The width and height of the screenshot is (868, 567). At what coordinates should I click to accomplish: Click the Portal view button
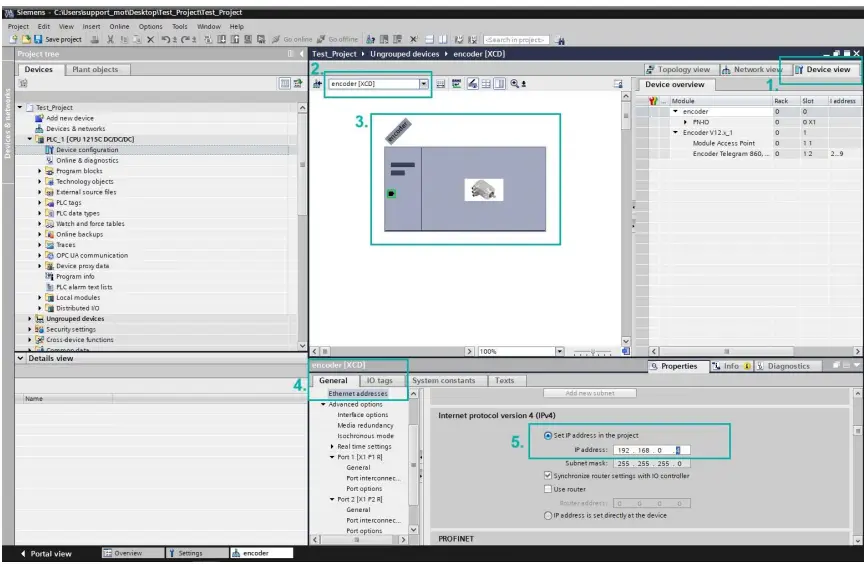point(46,553)
